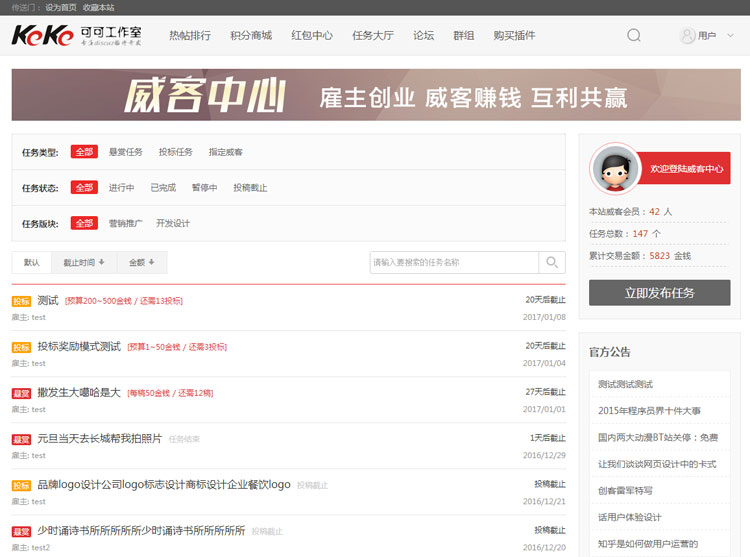Viewport: 750px width, 557px height.
Task: Click the KeKe studio logo
Action: click(x=77, y=35)
